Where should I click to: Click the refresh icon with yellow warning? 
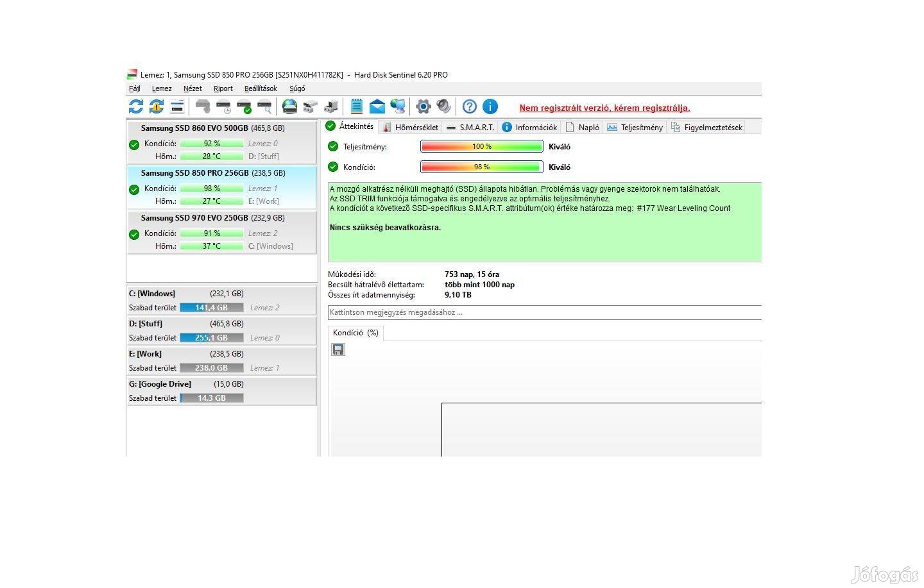[157, 106]
